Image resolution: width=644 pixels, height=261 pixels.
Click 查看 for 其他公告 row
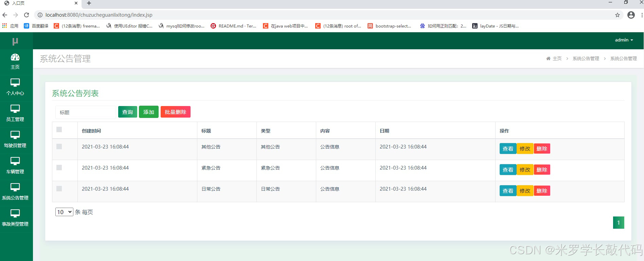click(508, 149)
